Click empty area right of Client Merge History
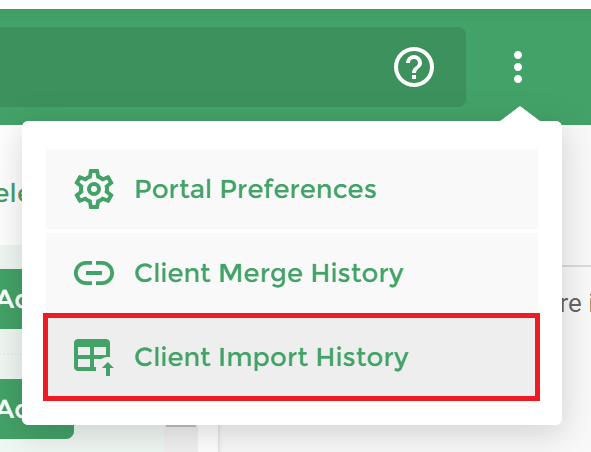Image resolution: width=591 pixels, height=452 pixels. pyautogui.click(x=471, y=273)
